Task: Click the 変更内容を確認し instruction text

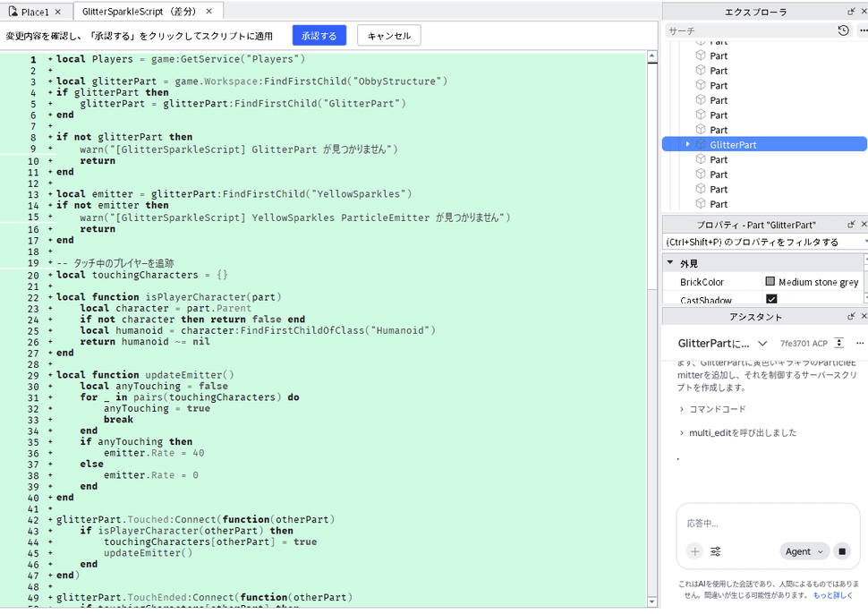Action: pyautogui.click(x=139, y=36)
